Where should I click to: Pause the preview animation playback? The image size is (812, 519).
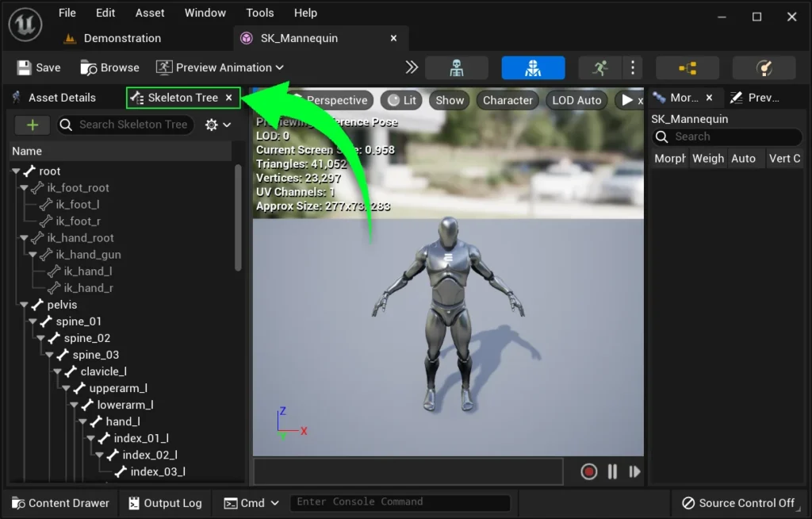(x=612, y=471)
